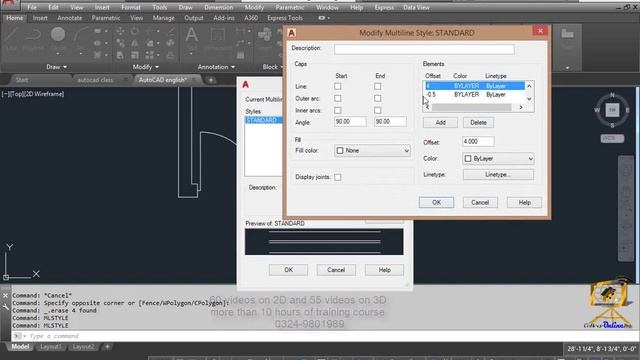640x360 pixels.
Task: Click the Description text field
Action: click(424, 49)
